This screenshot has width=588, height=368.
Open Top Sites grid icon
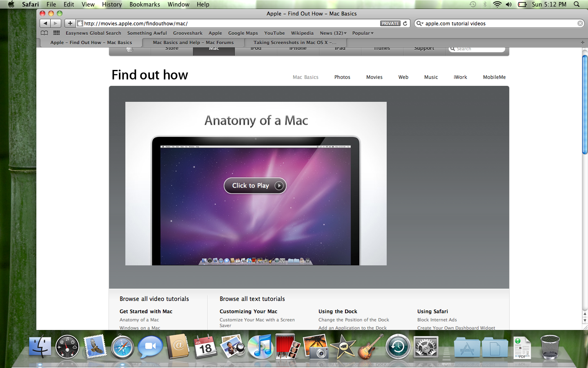pos(57,33)
